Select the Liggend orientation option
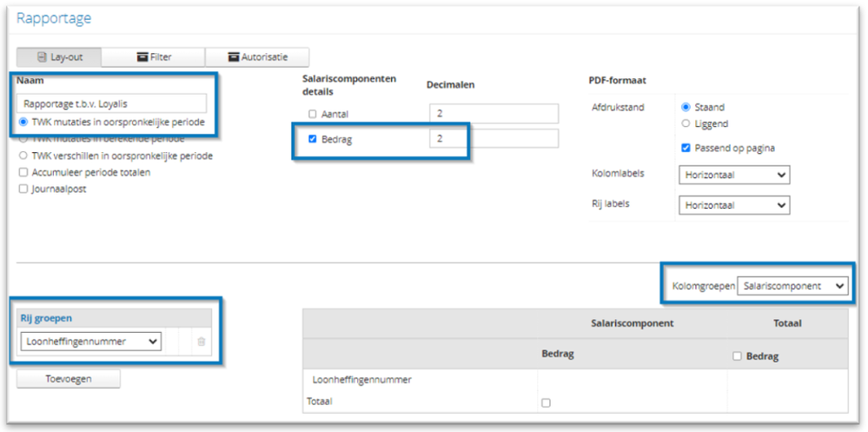 [x=686, y=123]
